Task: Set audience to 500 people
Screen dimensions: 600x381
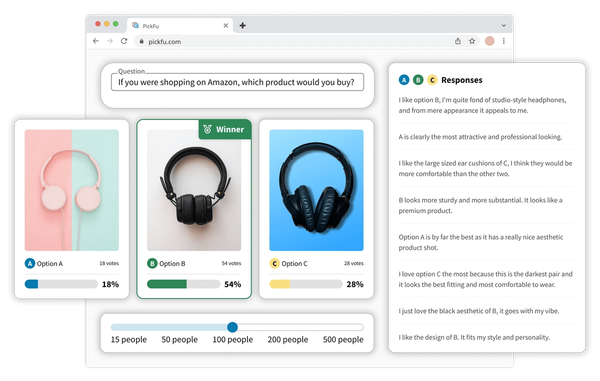Action: coord(343,339)
